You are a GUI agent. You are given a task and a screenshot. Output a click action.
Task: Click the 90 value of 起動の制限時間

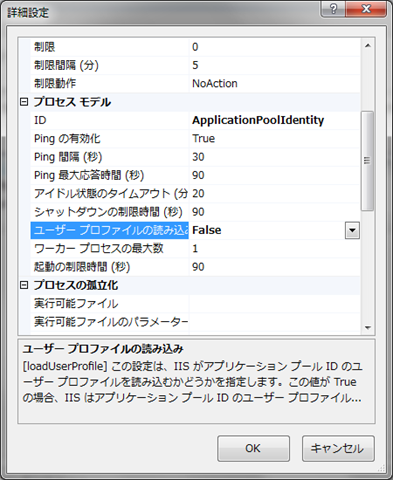click(198, 267)
